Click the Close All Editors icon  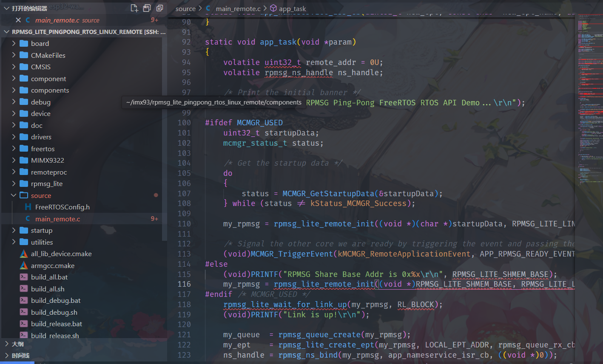point(159,8)
